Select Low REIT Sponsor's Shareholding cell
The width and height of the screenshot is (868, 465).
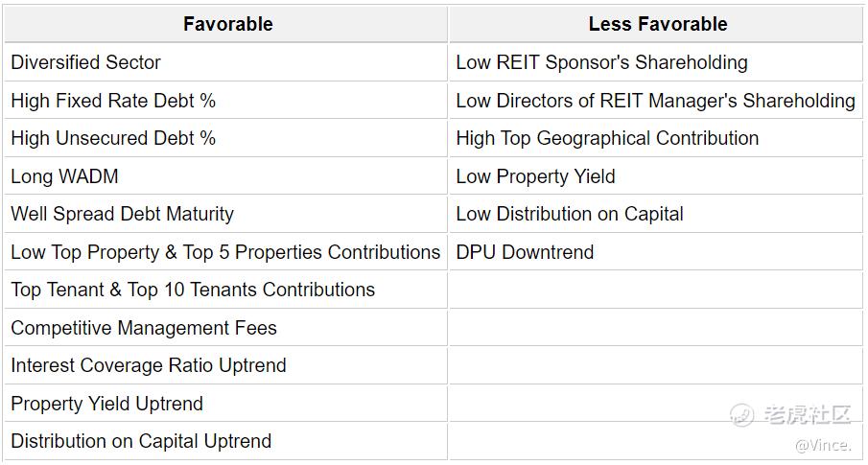click(656, 62)
